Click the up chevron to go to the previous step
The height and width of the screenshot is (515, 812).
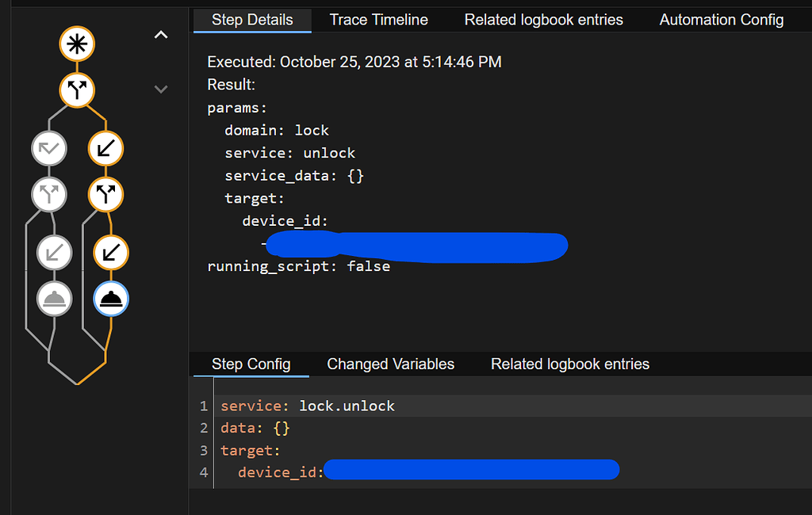(x=160, y=35)
